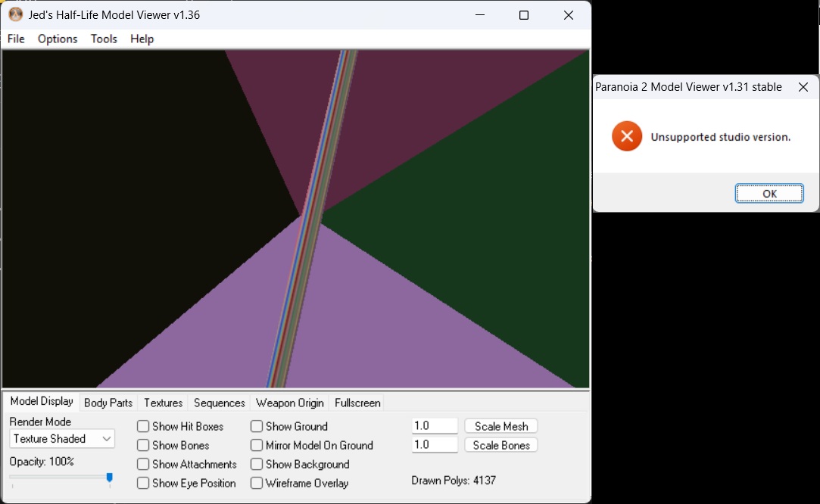Viewport: 820px width, 504px height.
Task: Click OK in the error dialog
Action: click(x=769, y=194)
